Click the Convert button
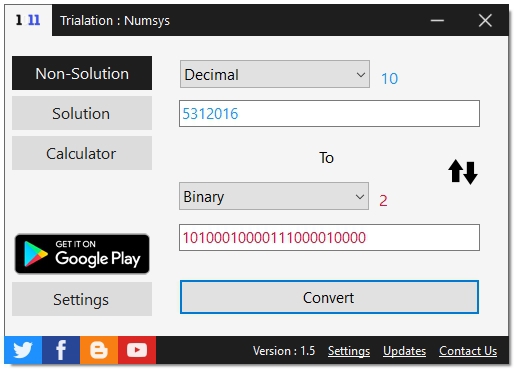 [329, 297]
